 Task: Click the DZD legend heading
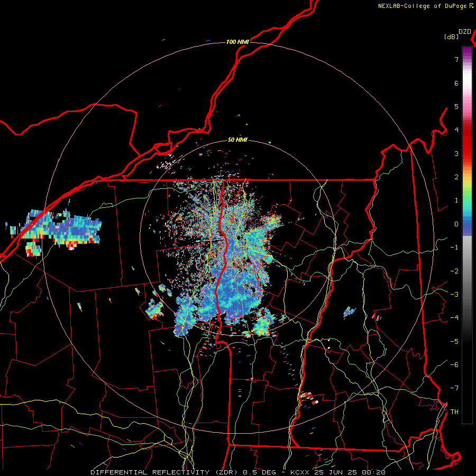(x=465, y=32)
